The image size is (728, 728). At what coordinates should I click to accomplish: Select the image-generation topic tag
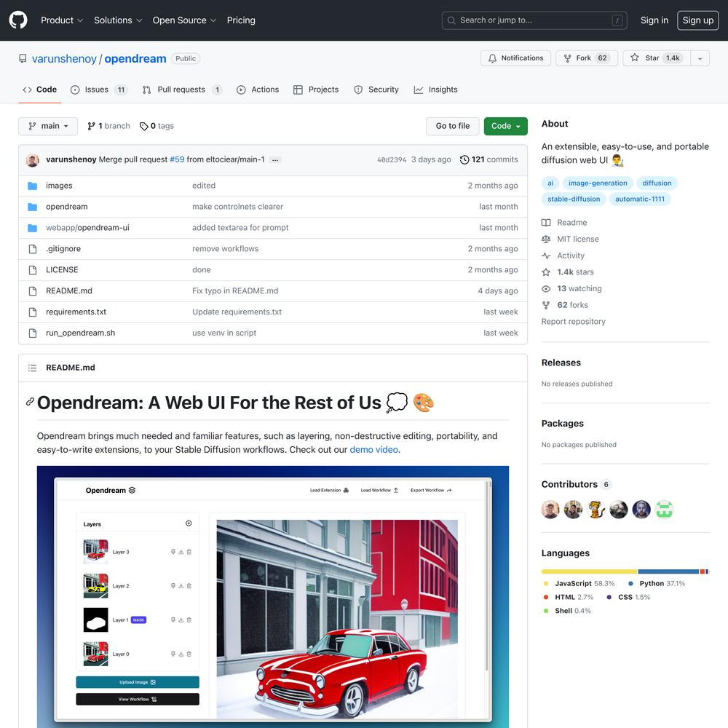(x=598, y=183)
